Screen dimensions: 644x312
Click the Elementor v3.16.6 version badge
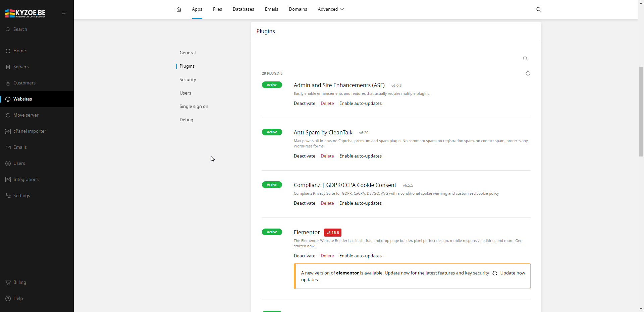(x=333, y=233)
